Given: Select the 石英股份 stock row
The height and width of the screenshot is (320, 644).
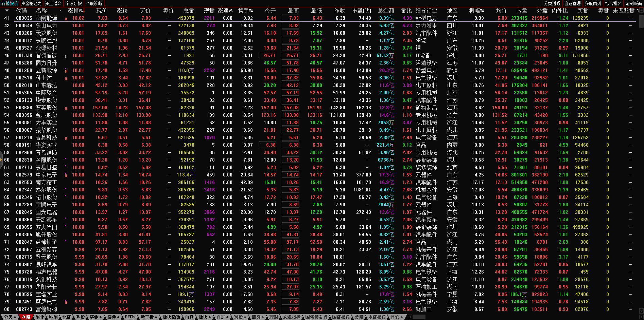Looking at the screenshot, I should tap(47, 108).
